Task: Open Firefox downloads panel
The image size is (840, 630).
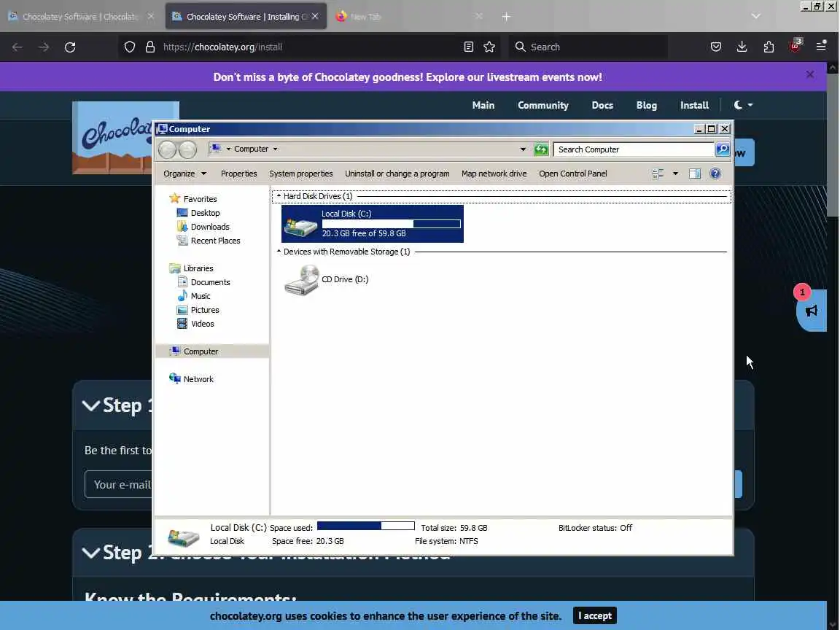Action: point(742,47)
